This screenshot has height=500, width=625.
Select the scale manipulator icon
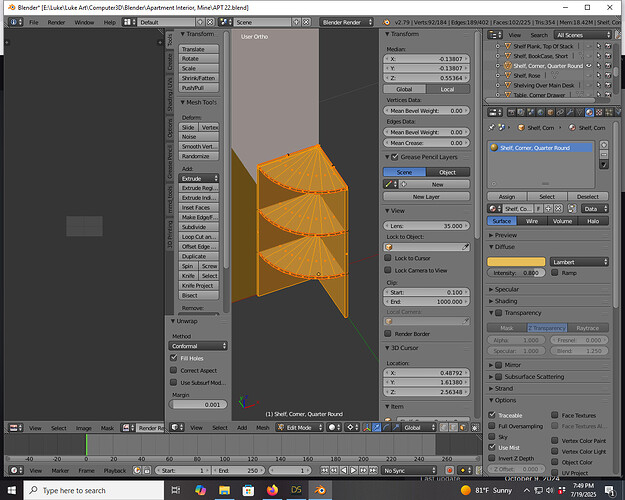[396, 427]
